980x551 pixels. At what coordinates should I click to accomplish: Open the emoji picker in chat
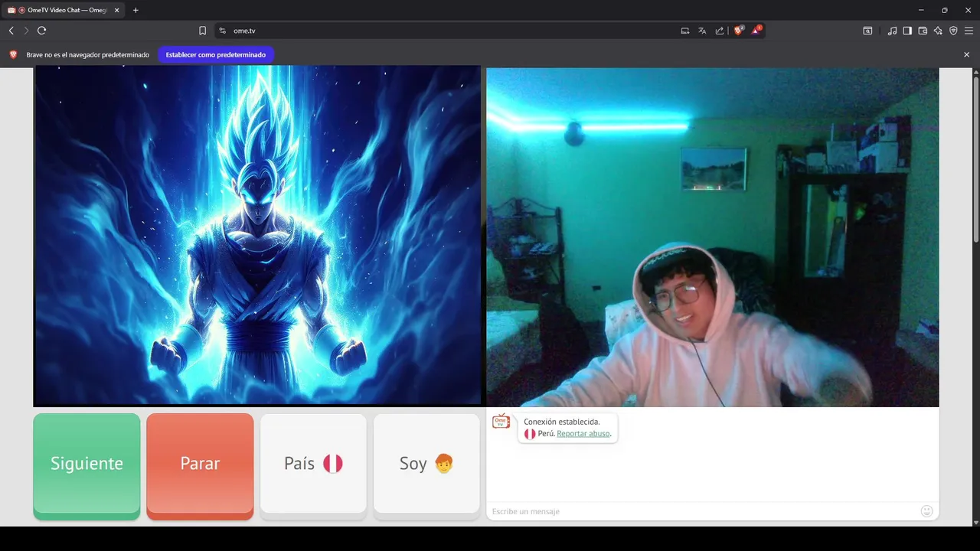pos(926,511)
